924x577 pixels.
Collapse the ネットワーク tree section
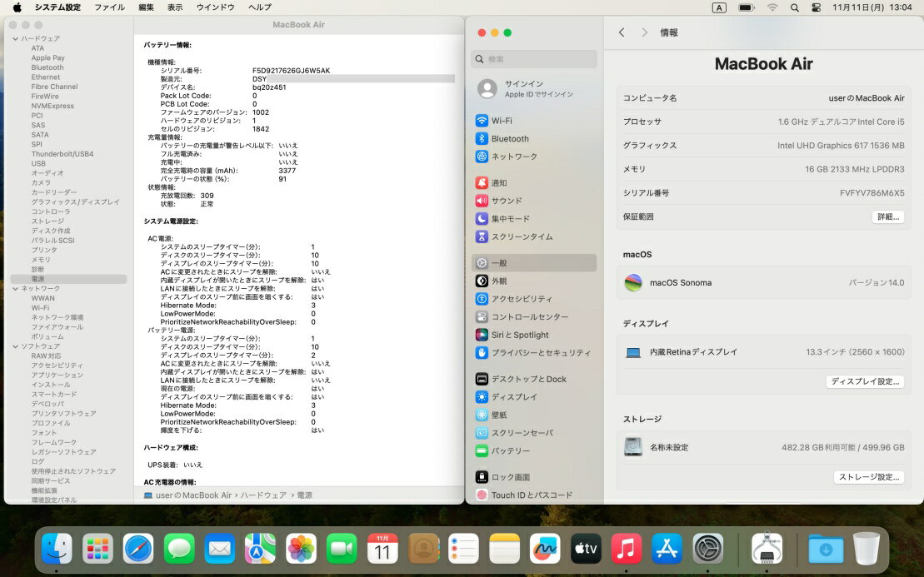click(x=15, y=288)
